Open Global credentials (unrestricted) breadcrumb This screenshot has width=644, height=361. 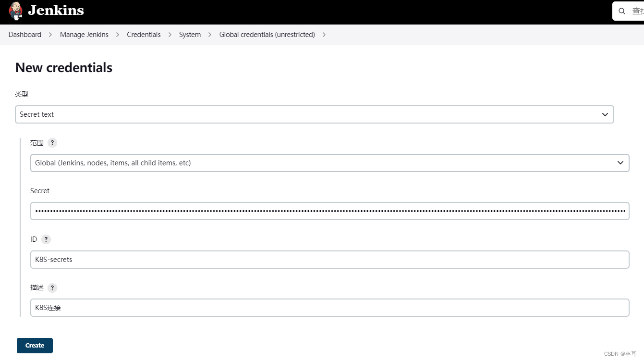pyautogui.click(x=267, y=35)
